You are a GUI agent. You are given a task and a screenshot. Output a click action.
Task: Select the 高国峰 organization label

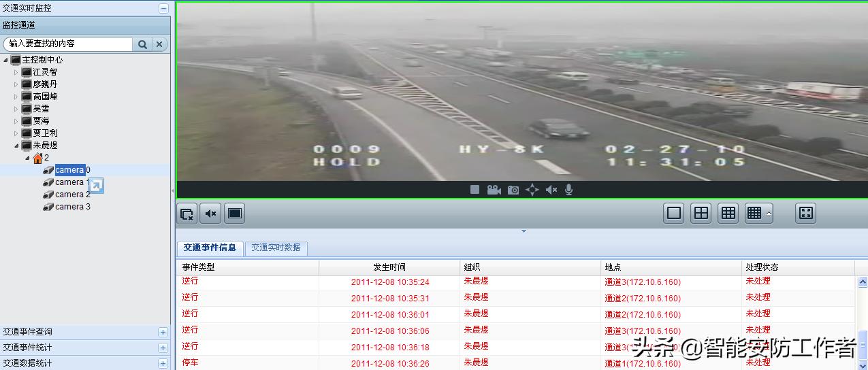(x=45, y=97)
